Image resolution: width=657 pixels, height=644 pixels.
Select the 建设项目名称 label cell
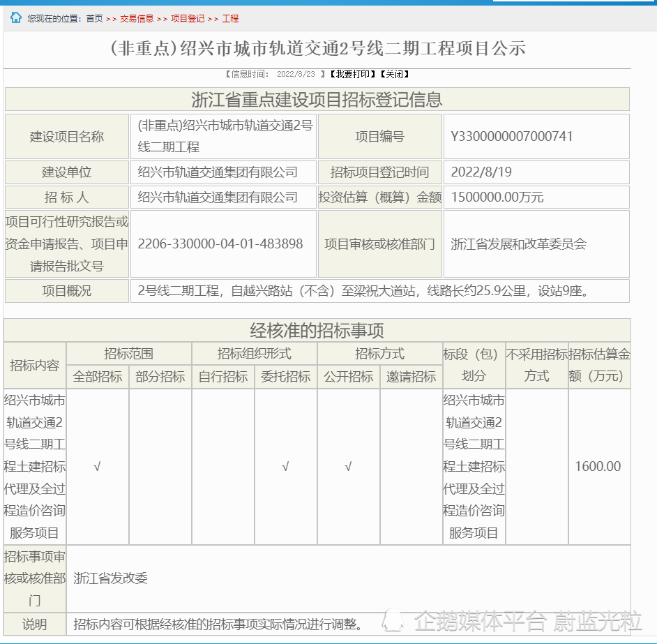point(67,137)
